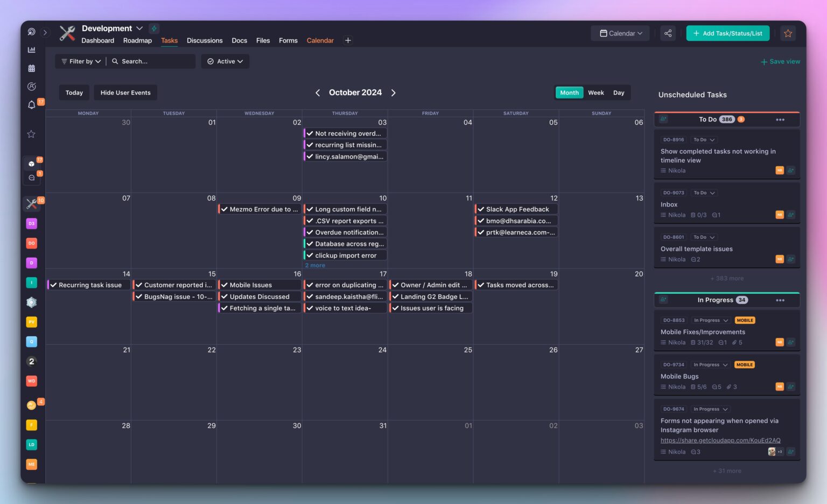Image resolution: width=827 pixels, height=504 pixels.
Task: Click assign-user icon in To Do header
Action: coord(663,119)
